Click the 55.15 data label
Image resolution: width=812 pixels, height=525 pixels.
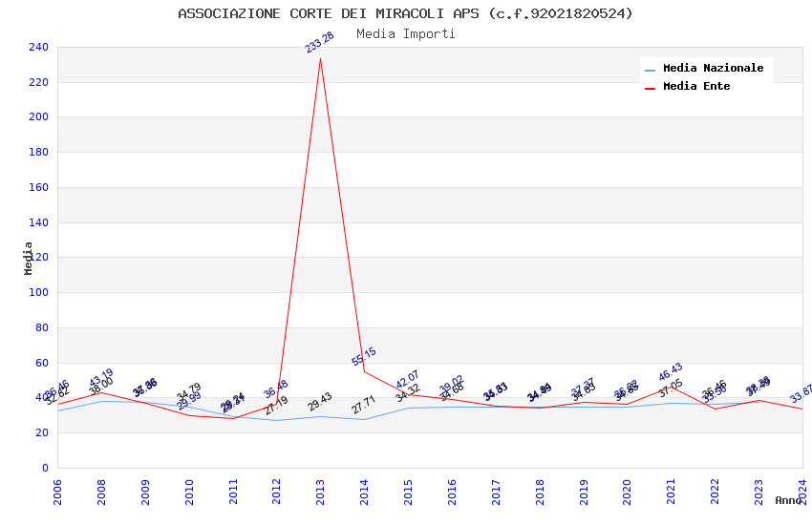[x=364, y=357]
